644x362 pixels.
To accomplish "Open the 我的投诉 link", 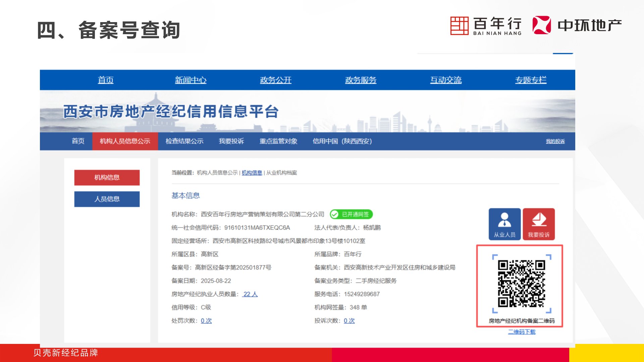I will coord(555,141).
